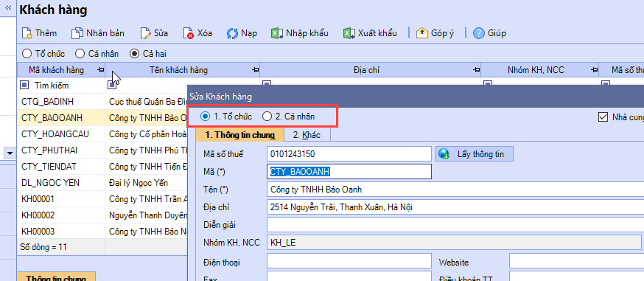Click the Xóa delete icon
Screen dimensions: 644x281
pyautogui.click(x=189, y=33)
